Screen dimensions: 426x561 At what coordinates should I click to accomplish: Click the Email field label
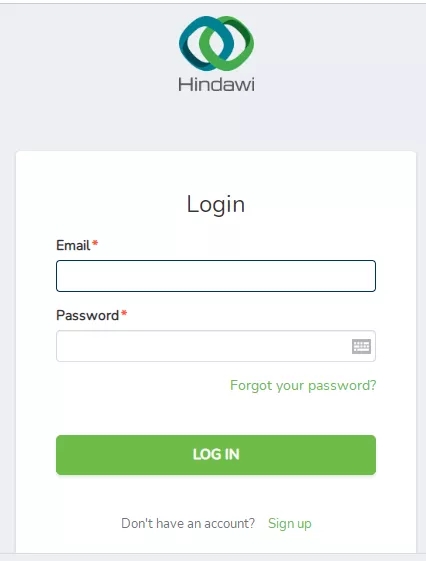[x=73, y=245]
